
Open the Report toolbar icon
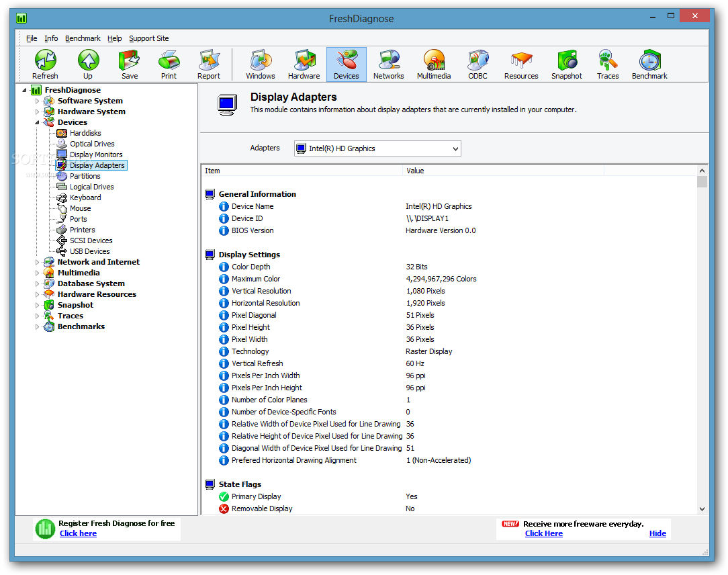(x=209, y=64)
